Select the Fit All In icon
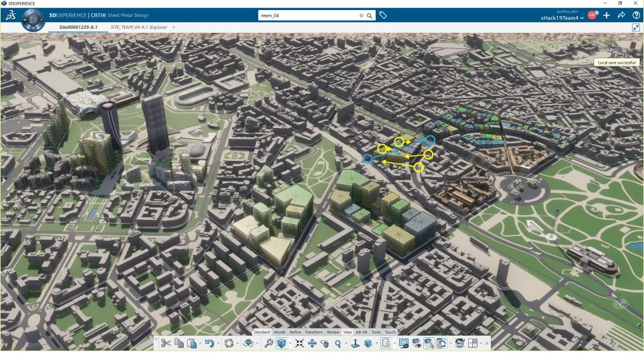The height and width of the screenshot is (362, 644). click(299, 343)
